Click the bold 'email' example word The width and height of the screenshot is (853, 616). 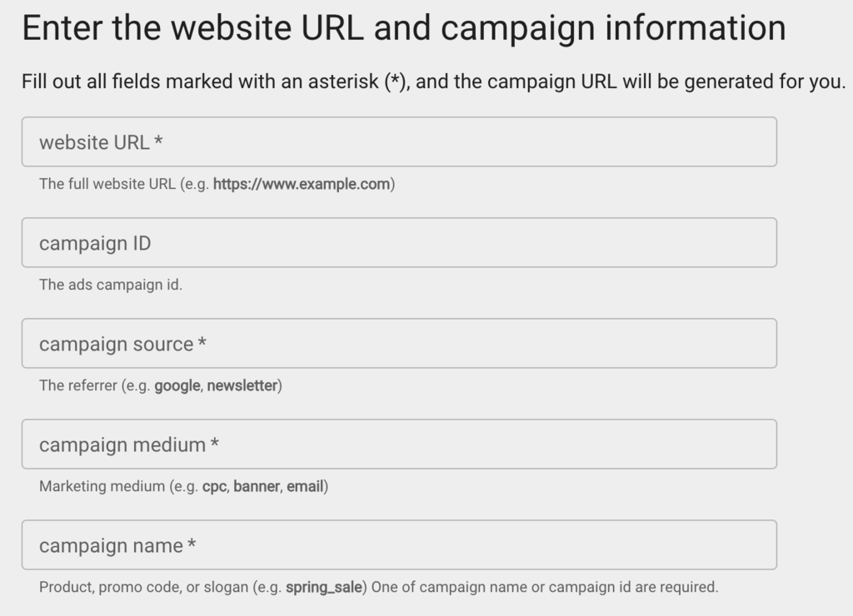click(x=304, y=486)
